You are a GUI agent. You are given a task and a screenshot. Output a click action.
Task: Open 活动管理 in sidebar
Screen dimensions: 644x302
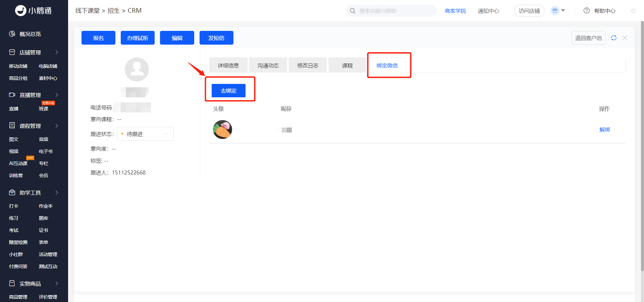pos(48,254)
